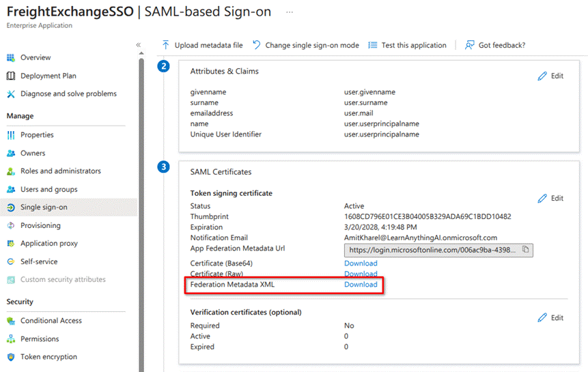Click the Provisioning icon
This screenshot has width=588, height=372.
(11, 225)
